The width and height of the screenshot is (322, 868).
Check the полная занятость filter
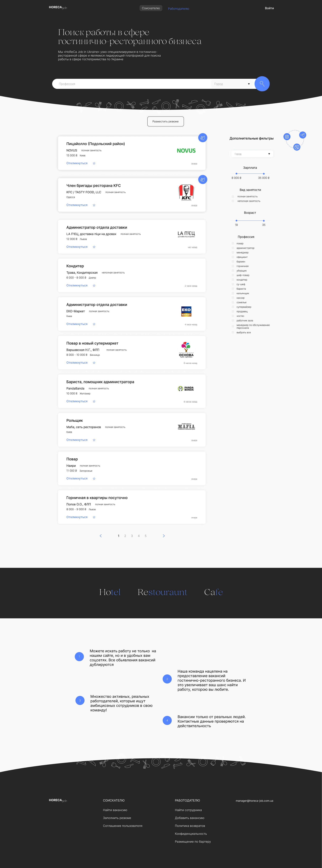(233, 196)
